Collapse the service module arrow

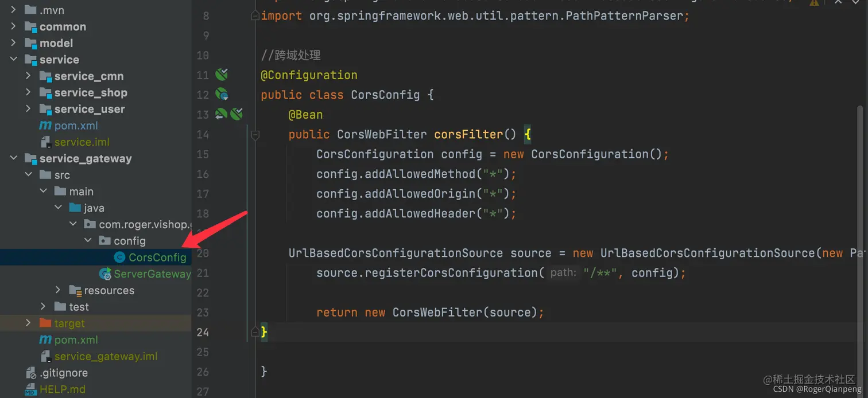pos(14,59)
